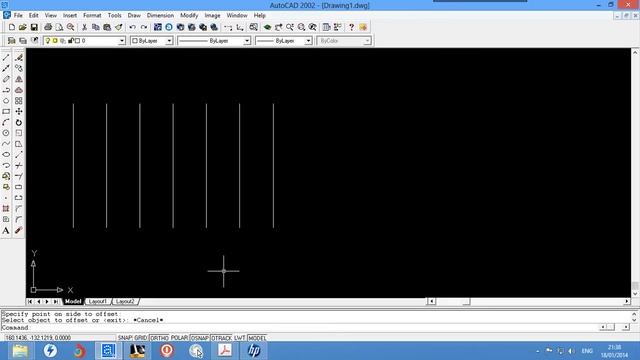Select the Circle draw tool
Screen dimensions: 640x360
(x=6, y=133)
